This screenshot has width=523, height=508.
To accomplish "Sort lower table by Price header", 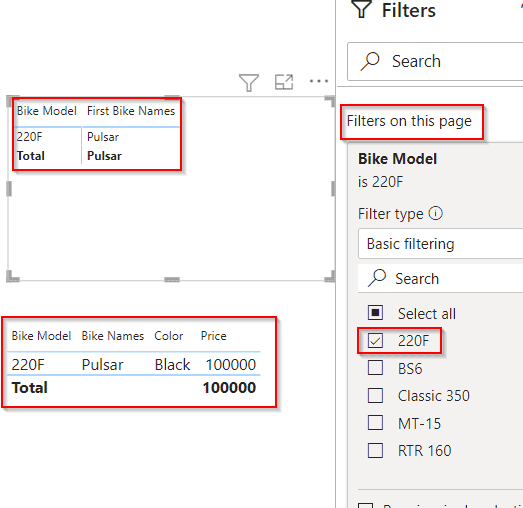I will [x=213, y=336].
